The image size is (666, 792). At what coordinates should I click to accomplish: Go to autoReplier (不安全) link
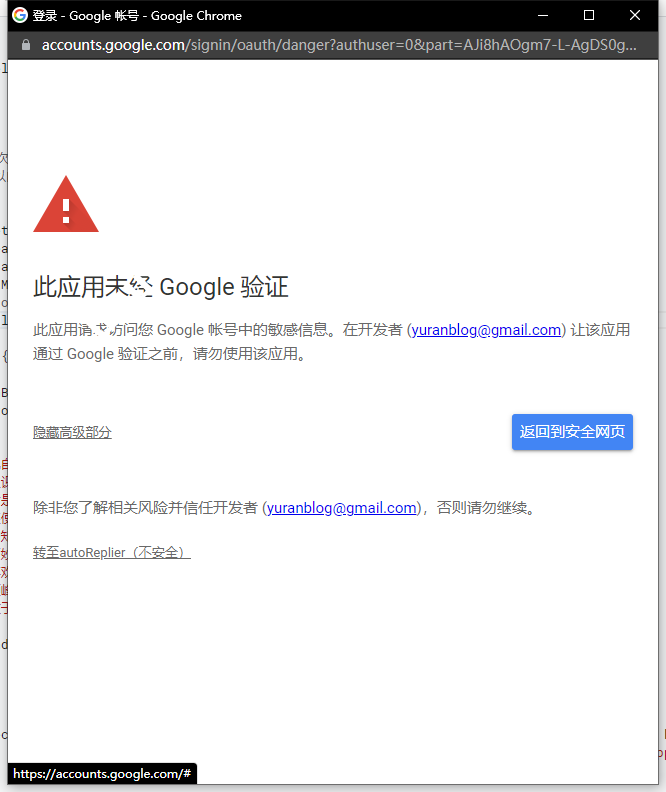coord(112,552)
